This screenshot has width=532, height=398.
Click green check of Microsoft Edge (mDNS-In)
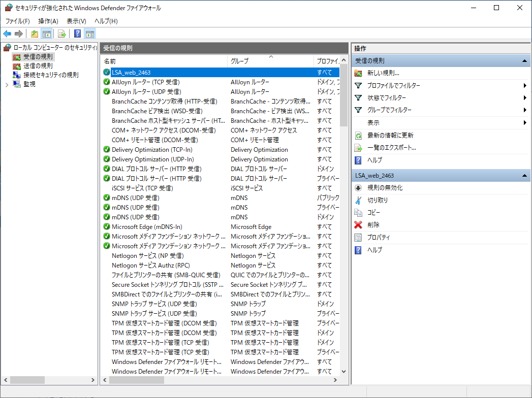tap(107, 226)
